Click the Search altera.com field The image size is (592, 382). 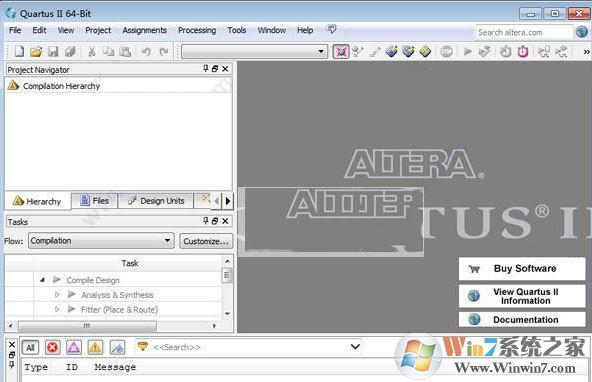(x=524, y=32)
